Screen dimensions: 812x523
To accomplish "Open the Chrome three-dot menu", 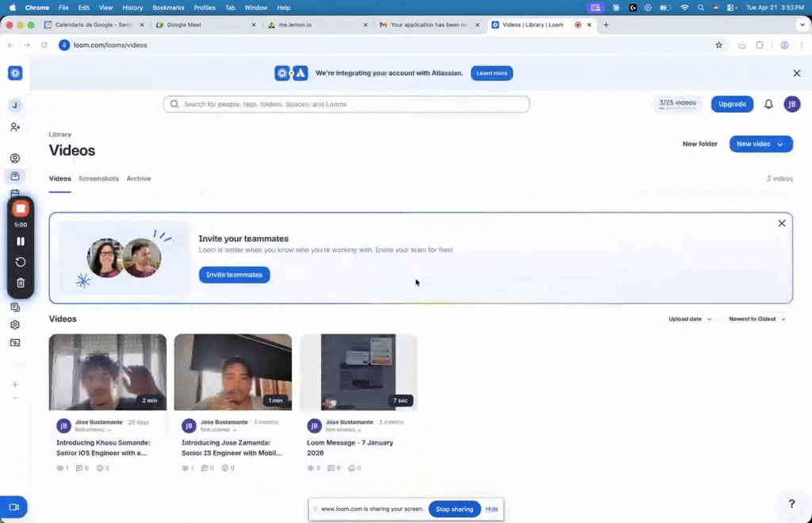I will tap(802, 45).
